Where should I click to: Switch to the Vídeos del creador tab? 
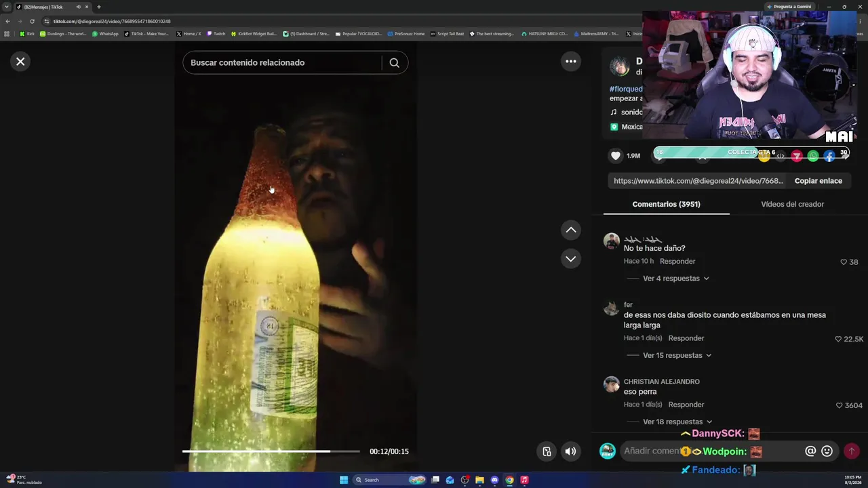click(x=792, y=204)
